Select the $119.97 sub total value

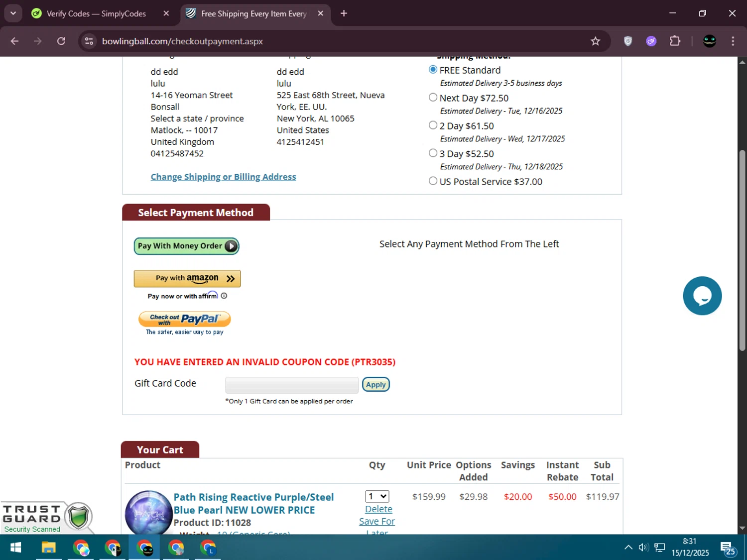click(x=603, y=496)
